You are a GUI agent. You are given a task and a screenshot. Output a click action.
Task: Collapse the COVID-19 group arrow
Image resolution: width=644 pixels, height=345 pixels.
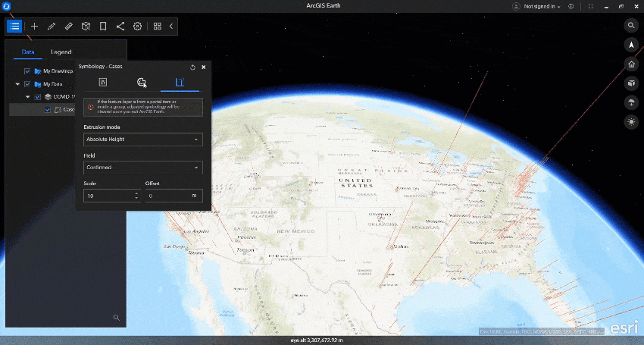click(27, 96)
